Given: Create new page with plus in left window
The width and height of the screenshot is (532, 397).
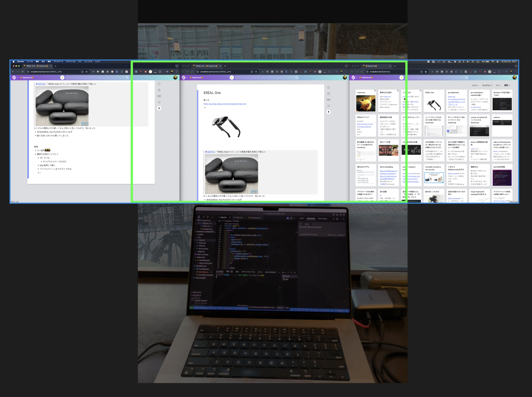Looking at the screenshot, I should [x=63, y=77].
